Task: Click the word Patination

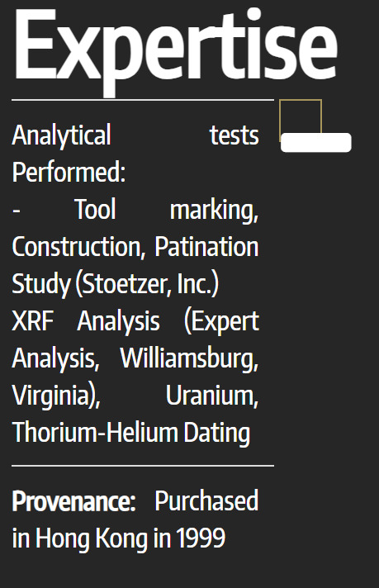Action: [206, 247]
